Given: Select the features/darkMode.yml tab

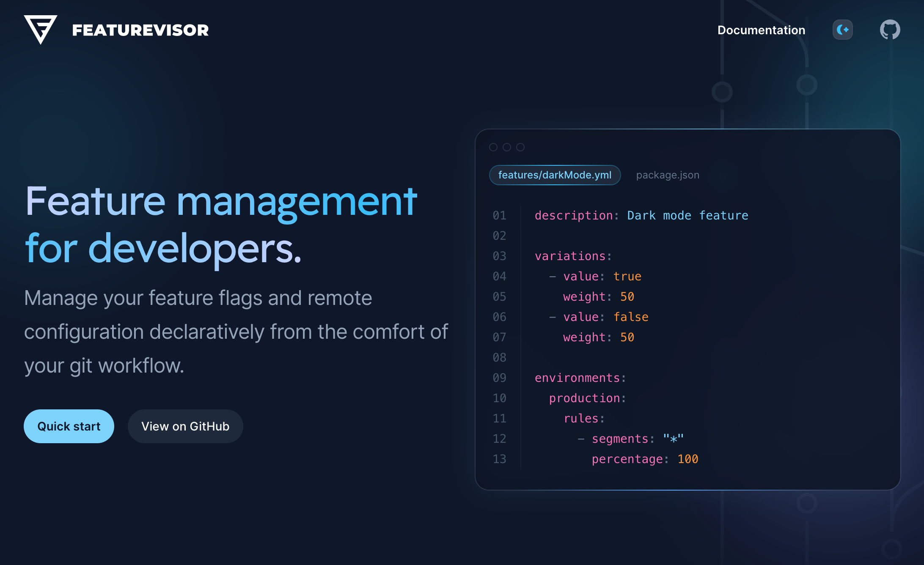Looking at the screenshot, I should point(555,175).
